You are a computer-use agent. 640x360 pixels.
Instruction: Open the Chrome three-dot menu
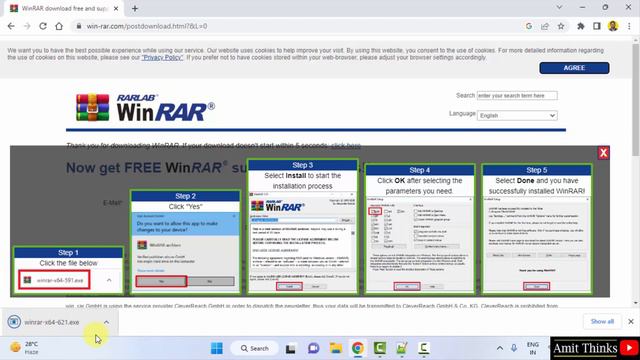(x=629, y=26)
